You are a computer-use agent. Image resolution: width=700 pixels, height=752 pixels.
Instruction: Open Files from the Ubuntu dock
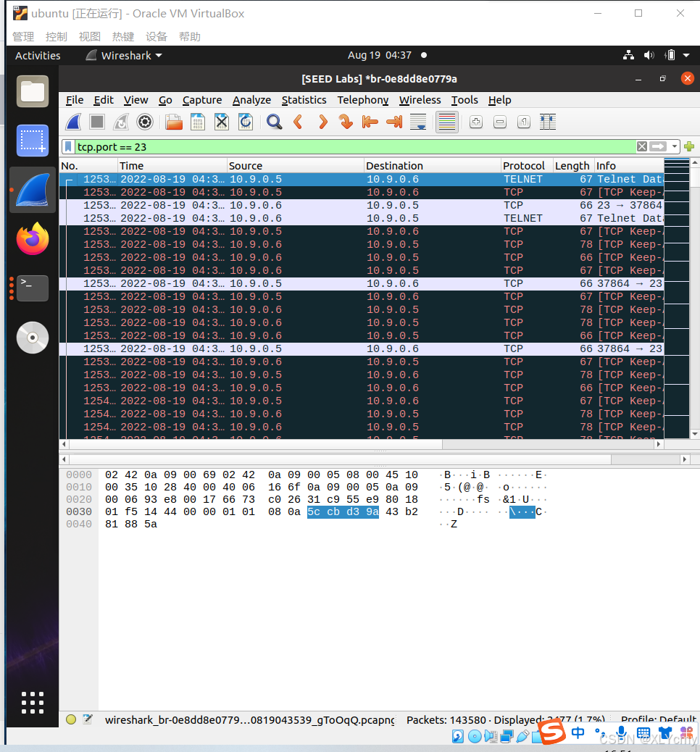tap(33, 91)
